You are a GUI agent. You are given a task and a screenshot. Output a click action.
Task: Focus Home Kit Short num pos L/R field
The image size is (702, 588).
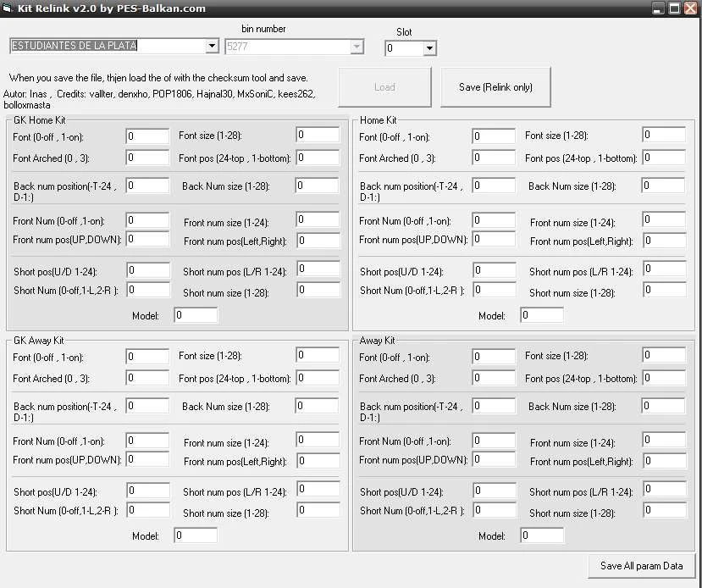tap(665, 269)
